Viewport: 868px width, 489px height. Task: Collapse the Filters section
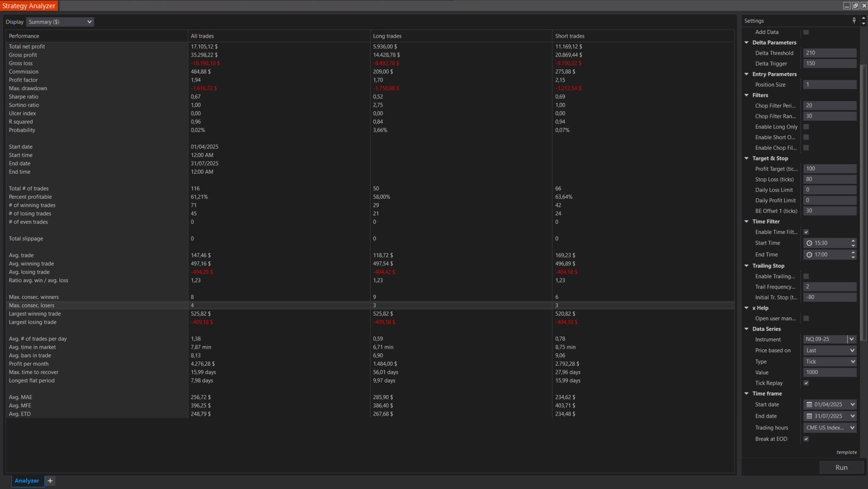(x=746, y=95)
